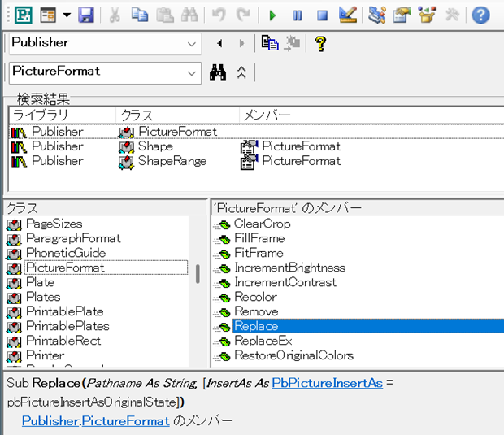Click the Break pause button
Screen dimensions: 504x435
click(298, 15)
